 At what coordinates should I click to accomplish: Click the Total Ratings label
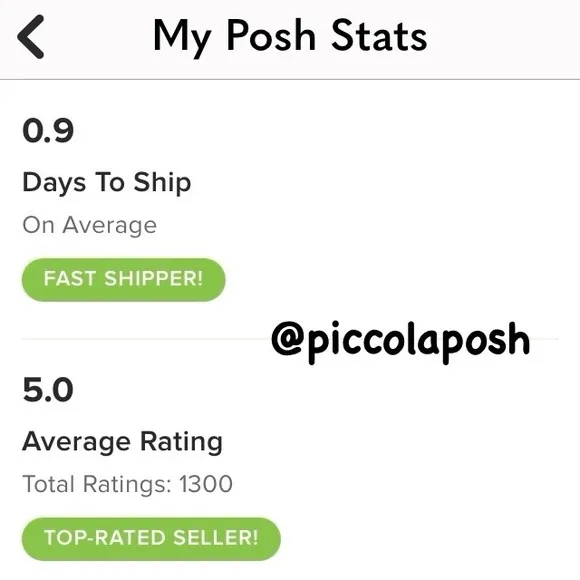tap(97, 484)
